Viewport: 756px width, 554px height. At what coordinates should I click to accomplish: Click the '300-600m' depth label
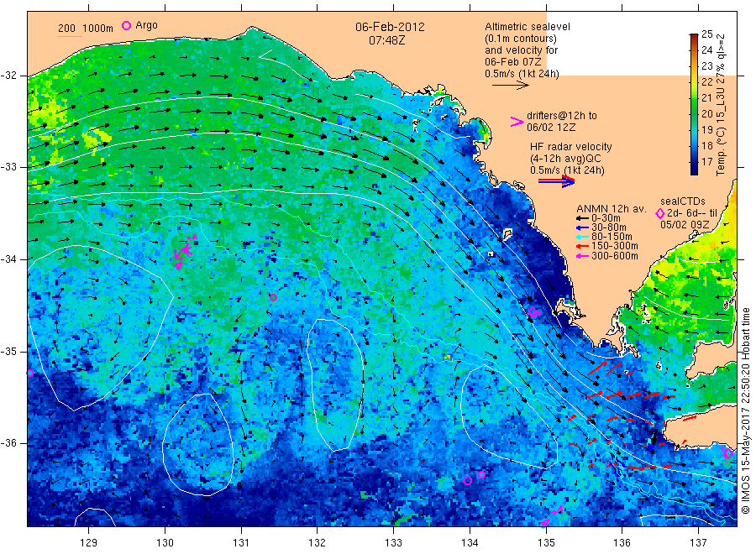(614, 256)
